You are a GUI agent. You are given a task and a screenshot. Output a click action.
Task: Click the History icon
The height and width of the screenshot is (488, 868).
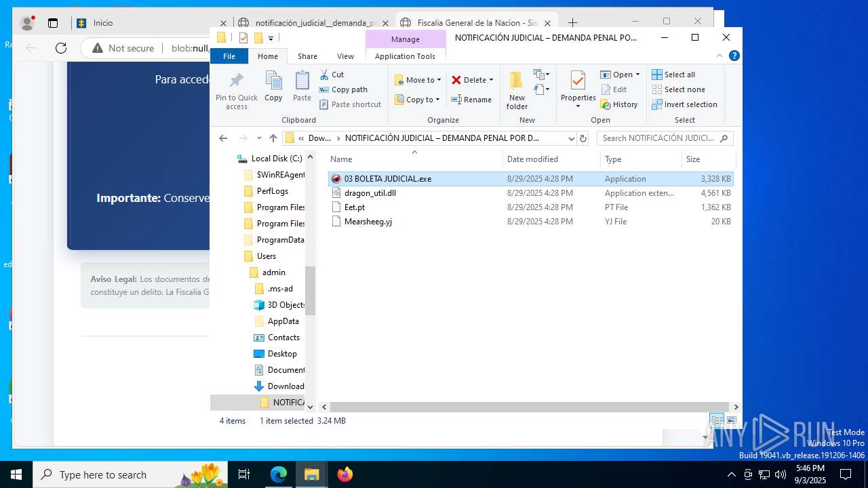(x=606, y=104)
